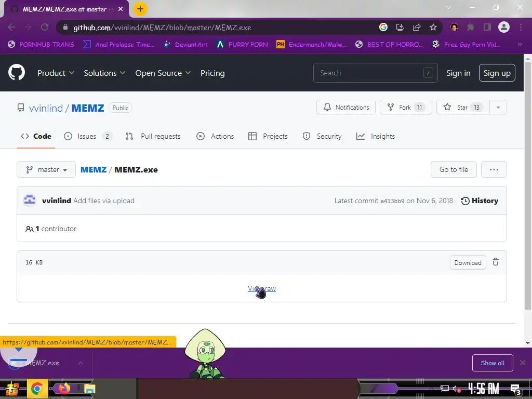Click the Download button
Viewport: 532px width, 399px height.
tap(468, 262)
